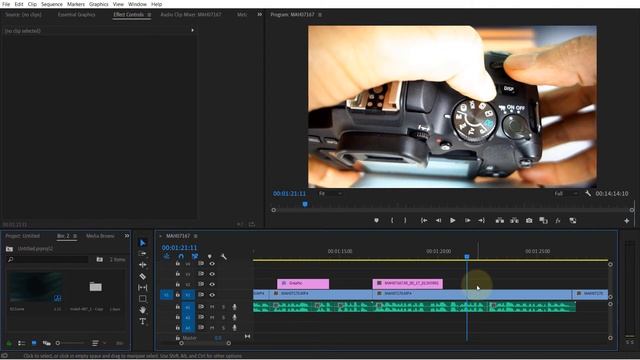640x360 pixels.
Task: Click Mark In bracket button
Action: [392, 220]
